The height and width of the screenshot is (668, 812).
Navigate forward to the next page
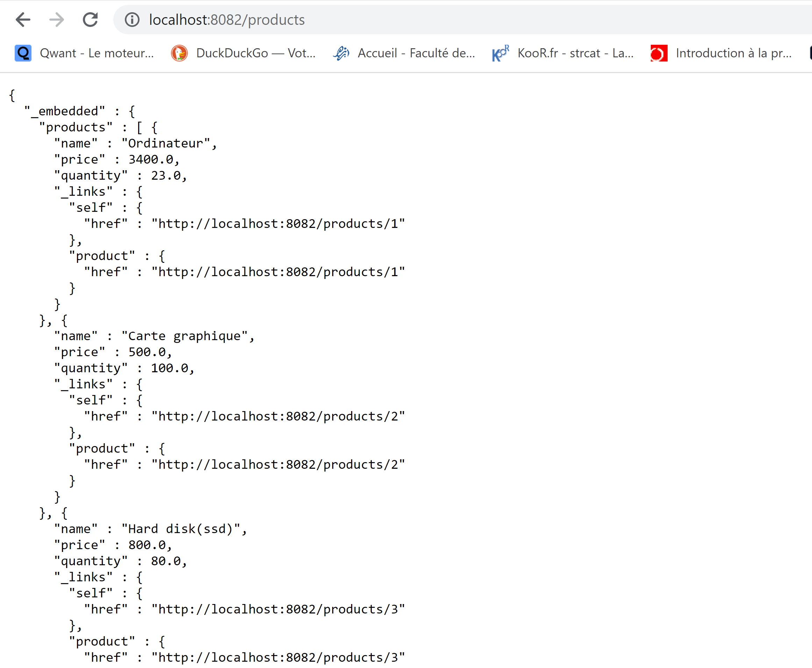pos(56,20)
